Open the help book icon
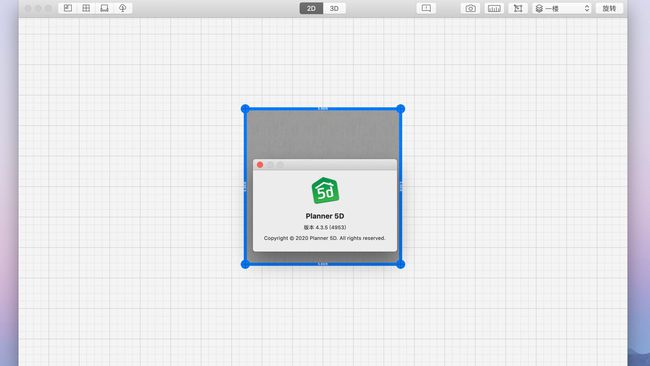650x366 pixels. (x=426, y=8)
